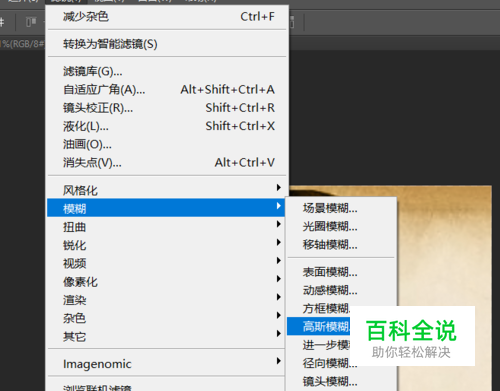This screenshot has width=500, height=391.
Task: Open 液化(L)... filter
Action: click(x=166, y=126)
